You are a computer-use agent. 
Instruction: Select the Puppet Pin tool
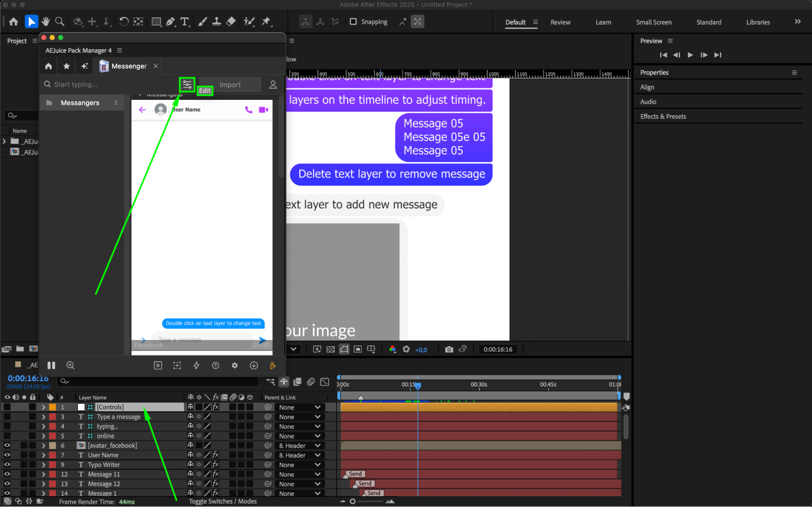coord(266,22)
